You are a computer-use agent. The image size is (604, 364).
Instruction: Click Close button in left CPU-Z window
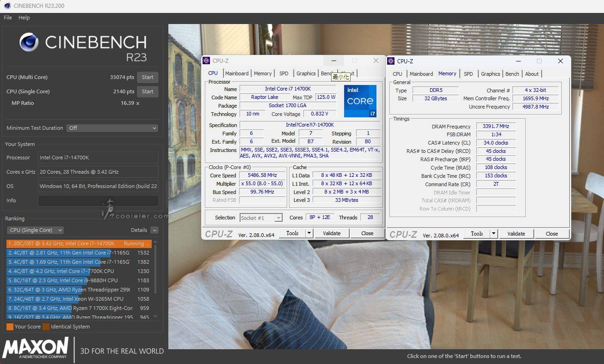point(367,233)
